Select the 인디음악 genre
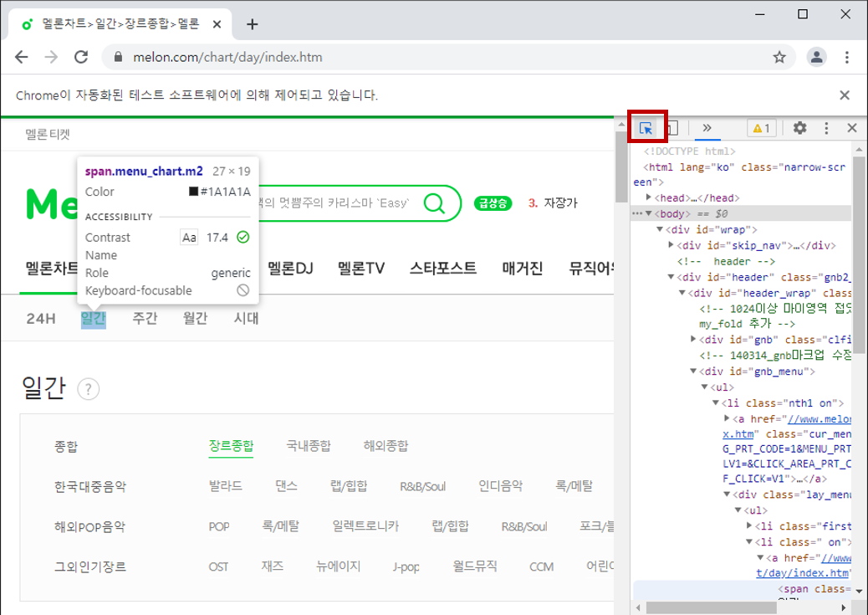This screenshot has height=615, width=868. pyautogui.click(x=500, y=486)
